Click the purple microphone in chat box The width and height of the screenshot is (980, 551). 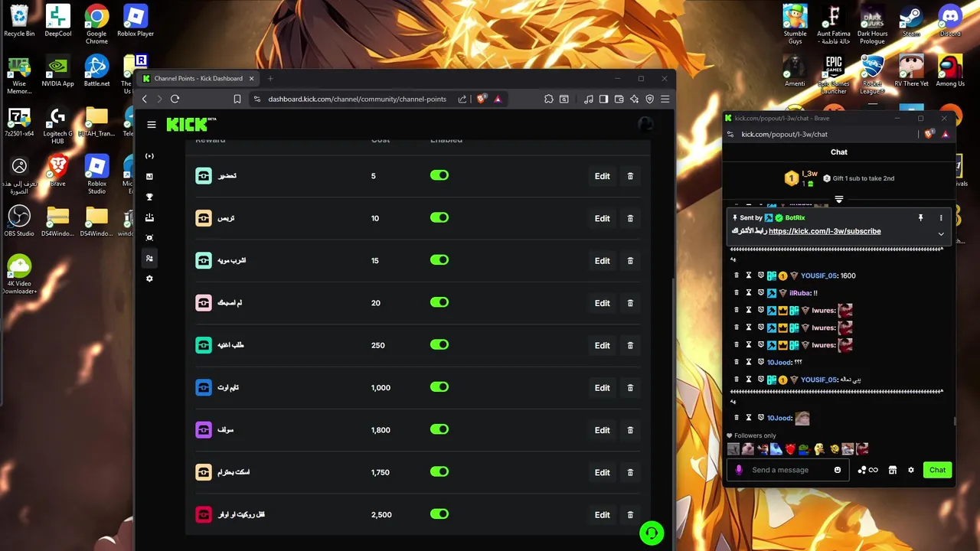tap(739, 470)
